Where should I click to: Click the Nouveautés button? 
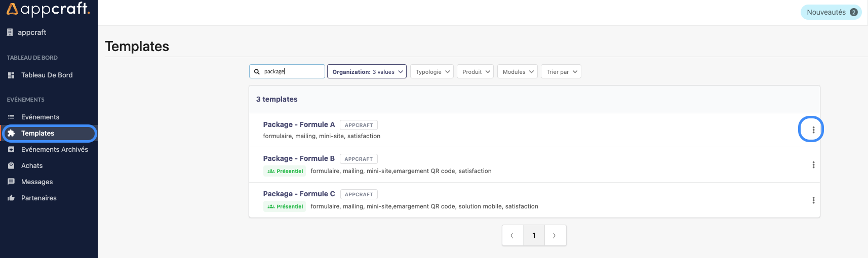[x=831, y=12]
